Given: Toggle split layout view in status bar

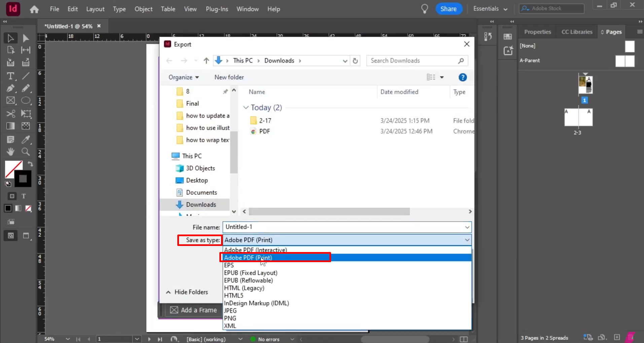Looking at the screenshot, I should (464, 339).
